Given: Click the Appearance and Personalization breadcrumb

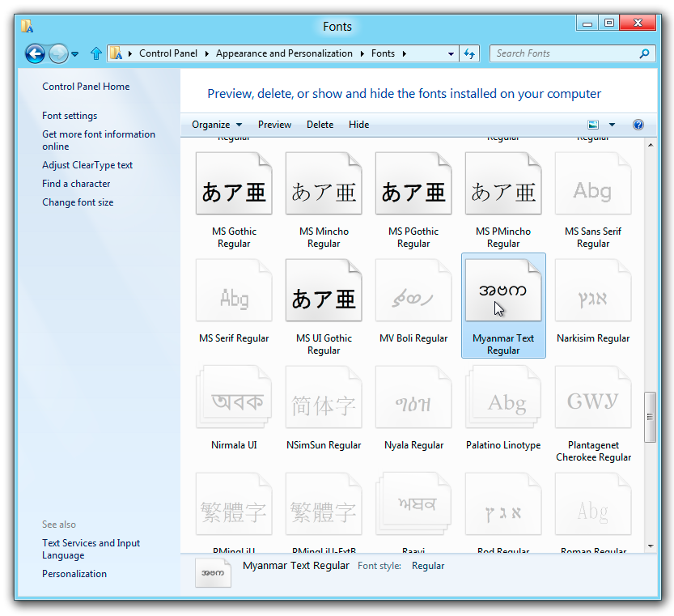Looking at the screenshot, I should pyautogui.click(x=284, y=53).
